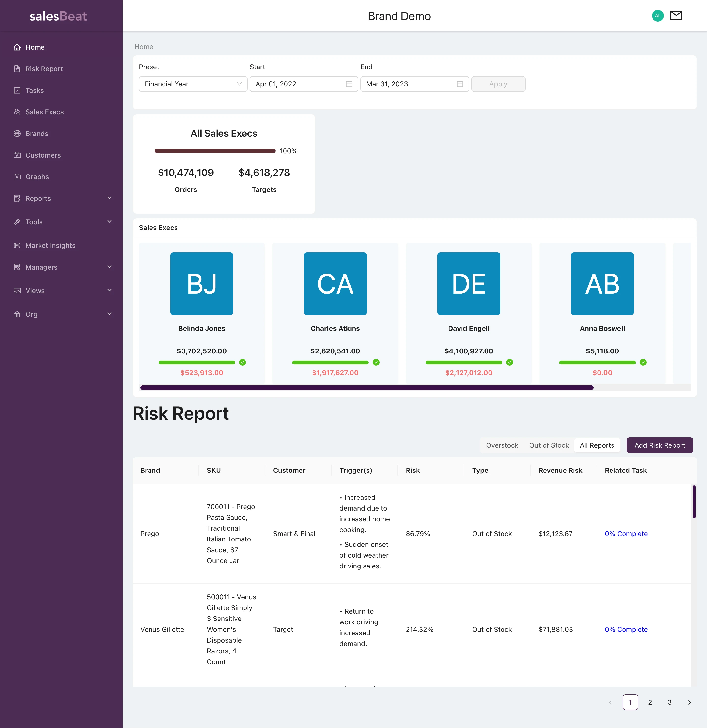Viewport: 707px width, 728px height.
Task: Click the End date calendar icon
Action: click(x=460, y=84)
